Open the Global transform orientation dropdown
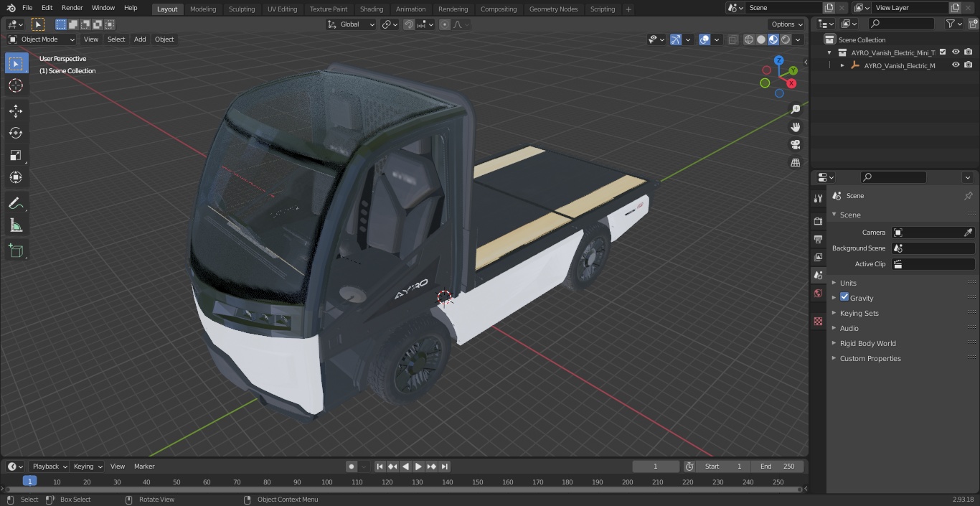Viewport: 980px width, 506px height. [x=352, y=24]
